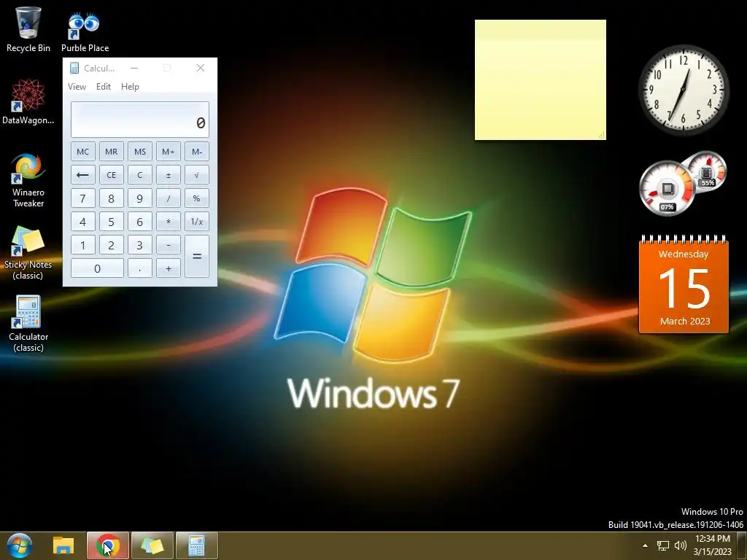The width and height of the screenshot is (747, 560).
Task: Click the minus button
Action: (169, 245)
